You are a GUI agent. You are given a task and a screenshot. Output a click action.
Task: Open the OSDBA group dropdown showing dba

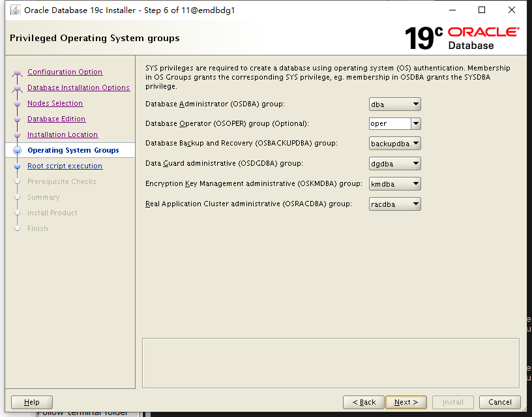click(x=395, y=104)
